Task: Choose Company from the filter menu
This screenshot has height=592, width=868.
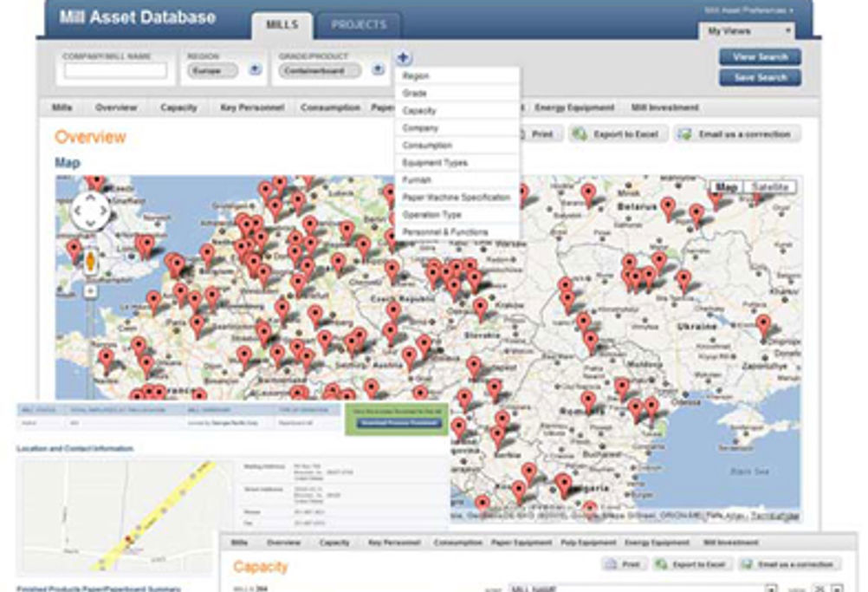Action: click(457, 128)
